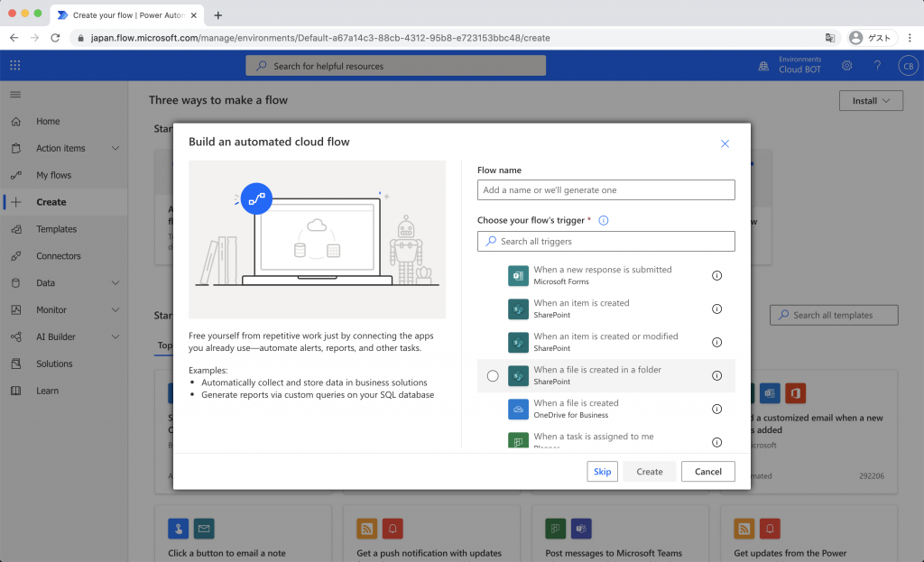Open Templates in the sidebar
This screenshot has width=924, height=562.
coord(64,229)
